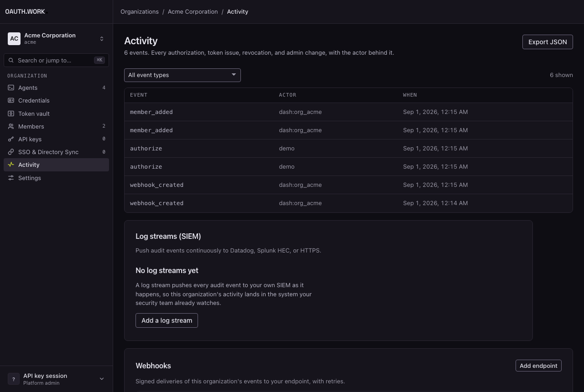Click the 6 shown count label
The width and height of the screenshot is (584, 392).
[x=561, y=75]
